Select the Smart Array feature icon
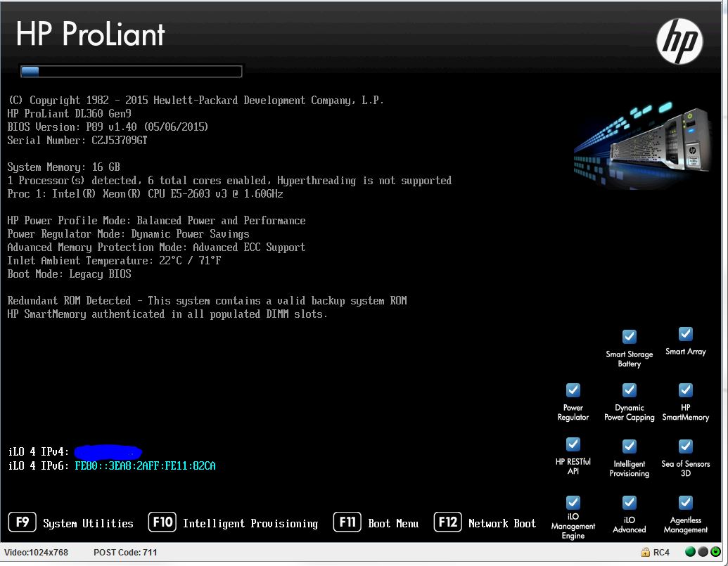The image size is (728, 566). [684, 334]
